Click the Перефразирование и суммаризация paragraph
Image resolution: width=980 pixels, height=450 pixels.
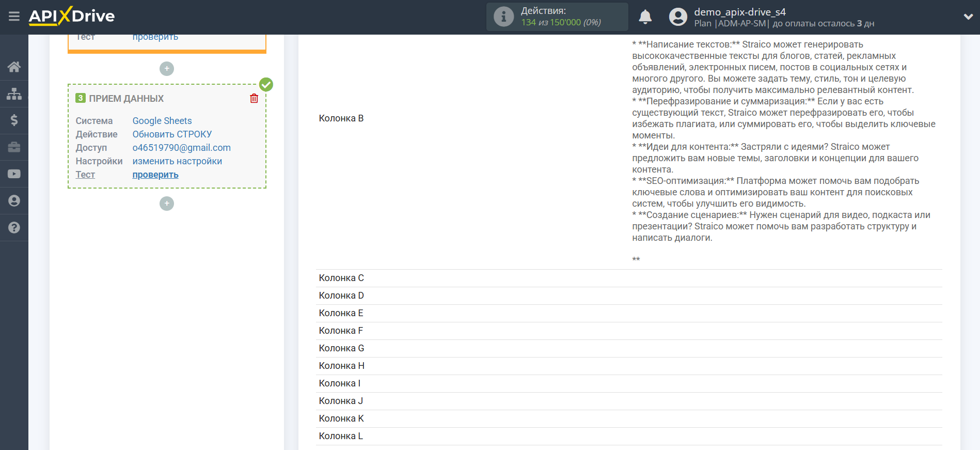(784, 118)
